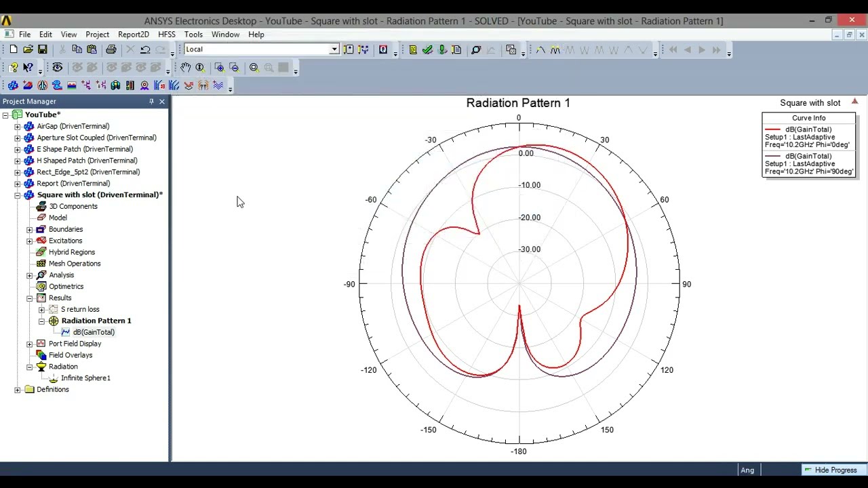Screen dimensions: 868x488
Task: Click the warning triangle above the legend
Action: coord(854,102)
